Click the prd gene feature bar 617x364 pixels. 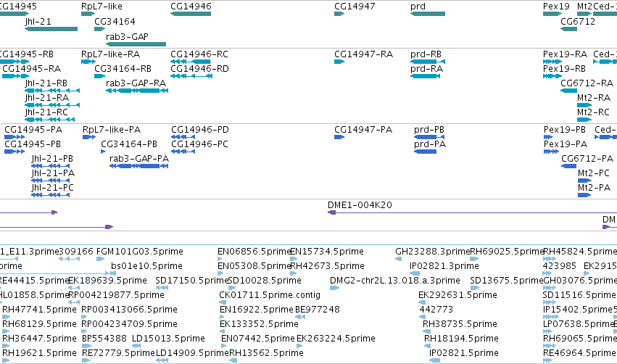(427, 14)
